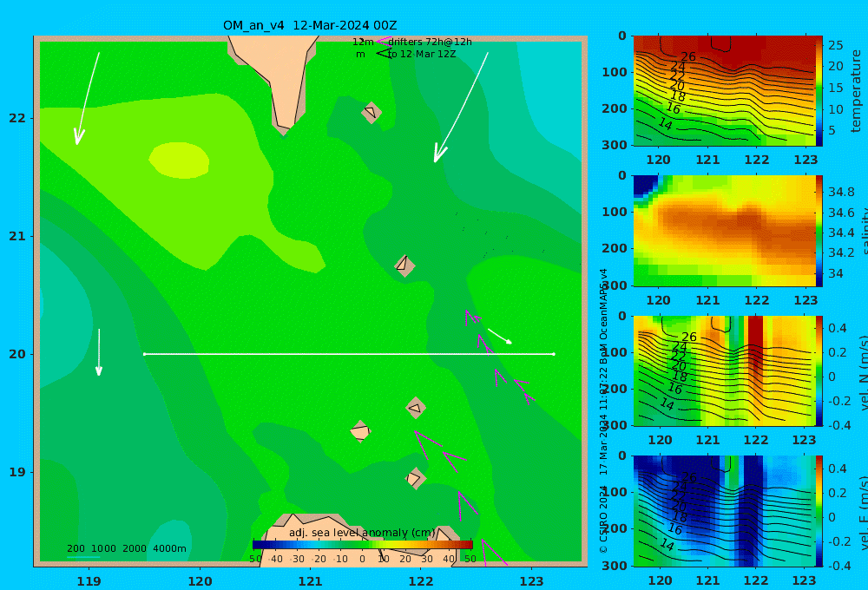The image size is (868, 590).
Task: Click latitude label '22' on main map
Action: point(17,118)
